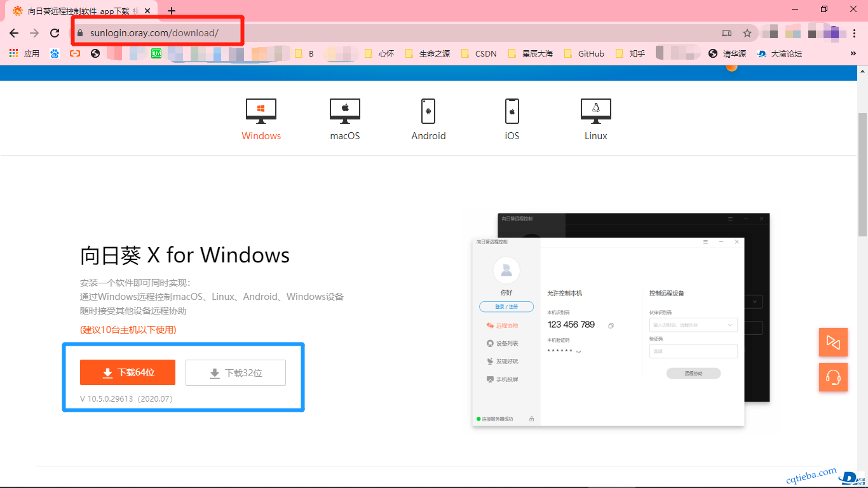Open the CSDN bookmark folder
Viewport: 868px width, 488px height.
(479, 54)
